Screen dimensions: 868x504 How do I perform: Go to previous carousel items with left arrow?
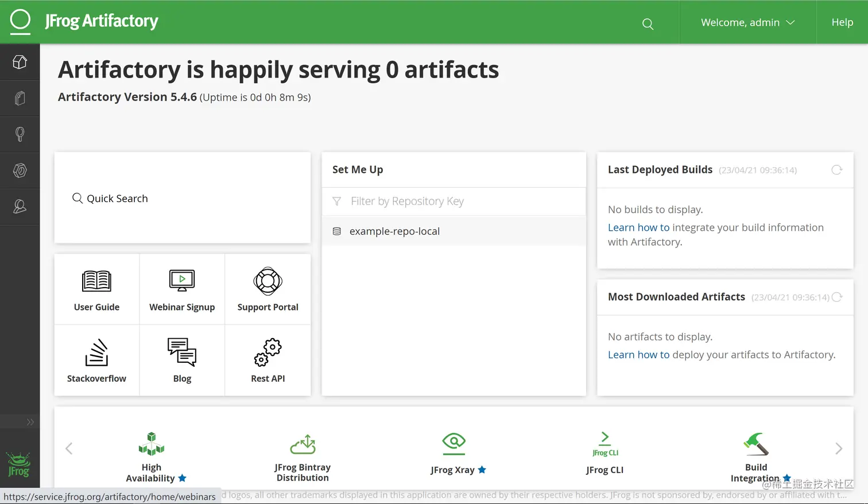[x=69, y=448]
